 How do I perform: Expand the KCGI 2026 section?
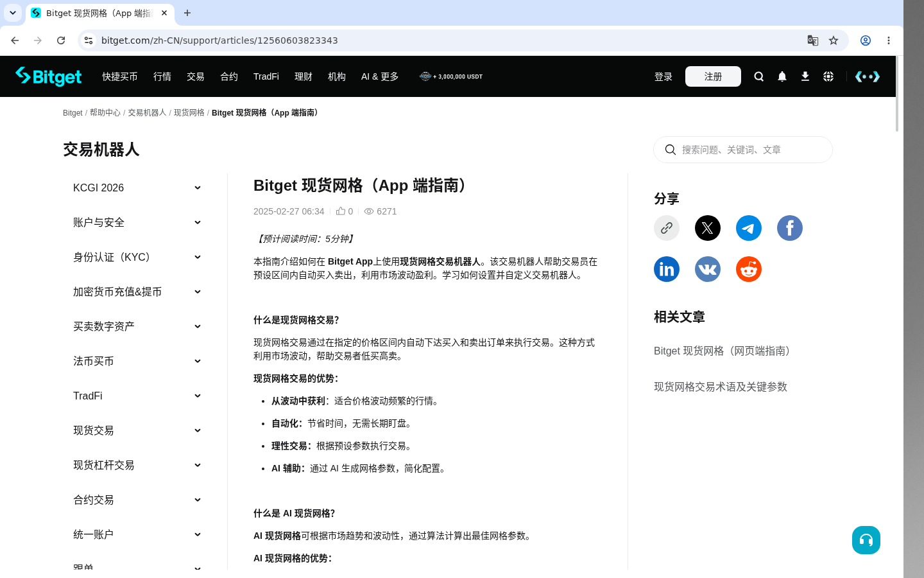click(x=137, y=188)
